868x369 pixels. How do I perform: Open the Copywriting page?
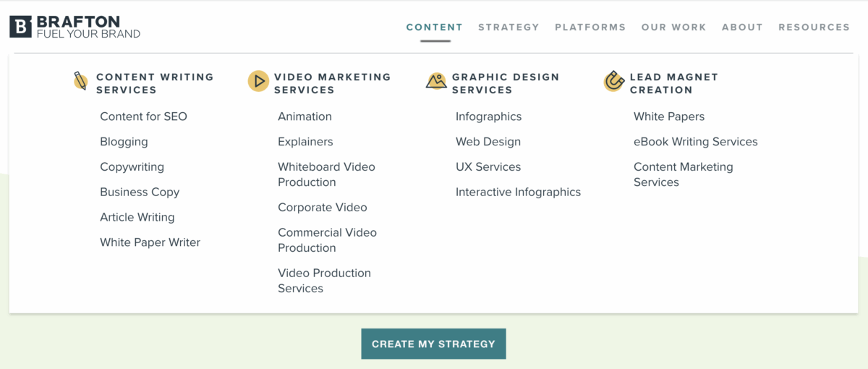coord(132,167)
